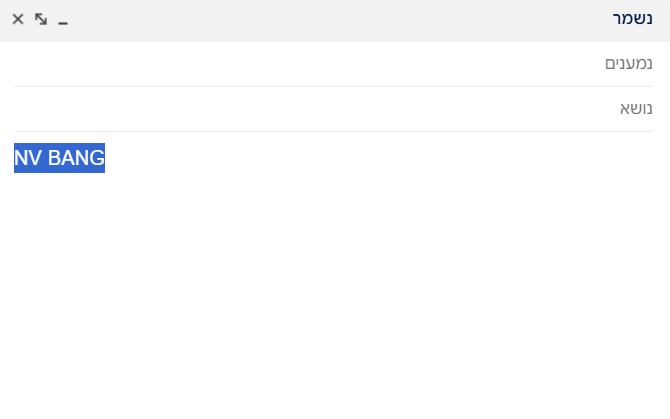670x419 pixels.
Task: Close the compose window with the X icon
Action: click(x=18, y=19)
